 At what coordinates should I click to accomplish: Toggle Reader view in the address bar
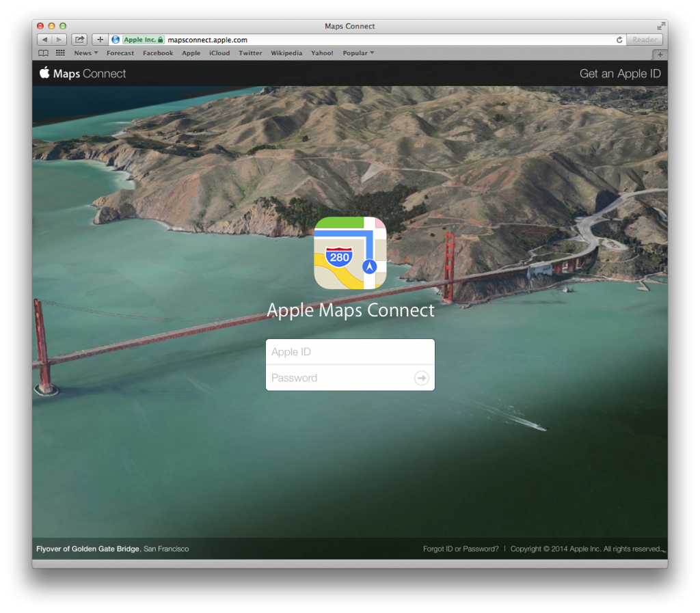[x=645, y=39]
